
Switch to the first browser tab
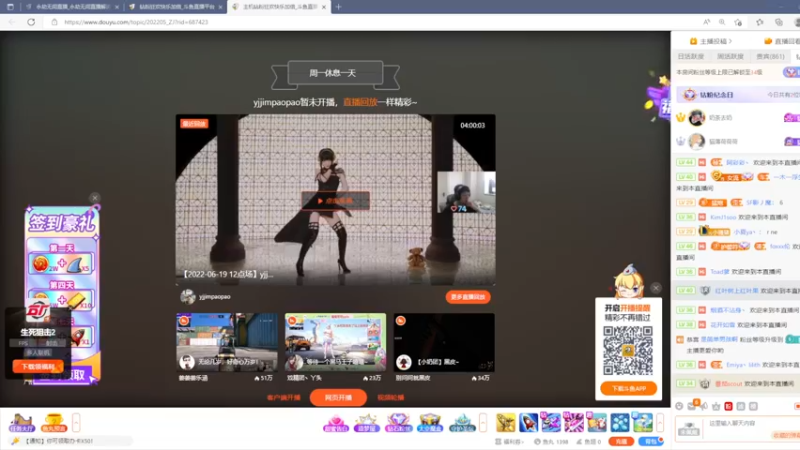click(71, 7)
